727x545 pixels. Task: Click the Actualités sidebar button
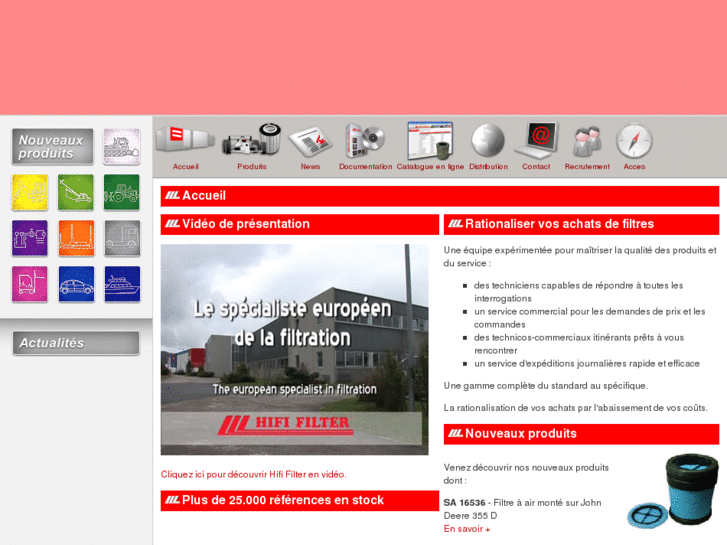tap(76, 343)
